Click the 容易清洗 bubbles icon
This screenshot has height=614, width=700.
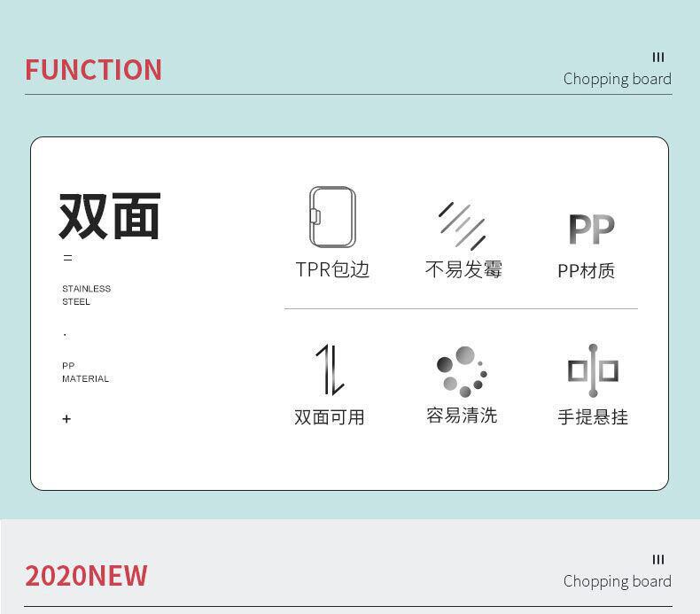pos(462,371)
